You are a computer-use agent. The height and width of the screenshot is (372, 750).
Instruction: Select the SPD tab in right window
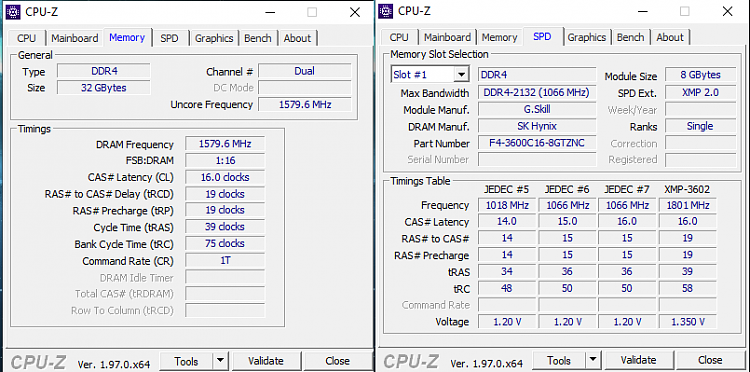tap(542, 36)
